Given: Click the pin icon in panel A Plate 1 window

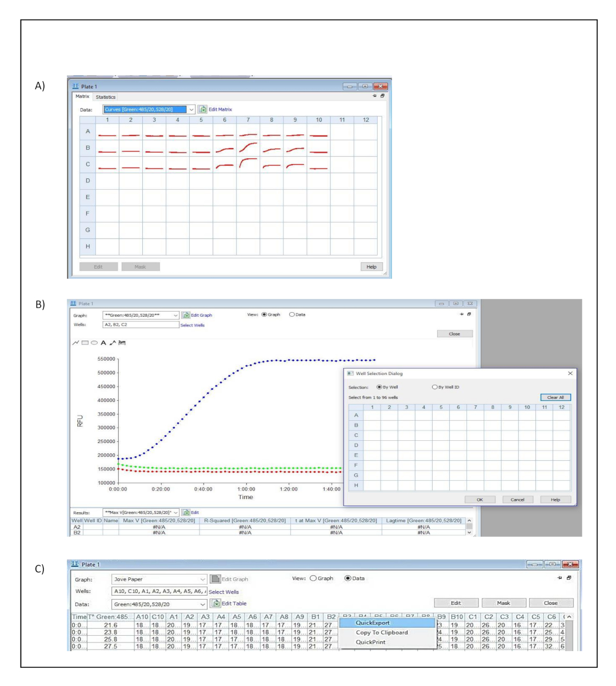Looking at the screenshot, I should [375, 96].
